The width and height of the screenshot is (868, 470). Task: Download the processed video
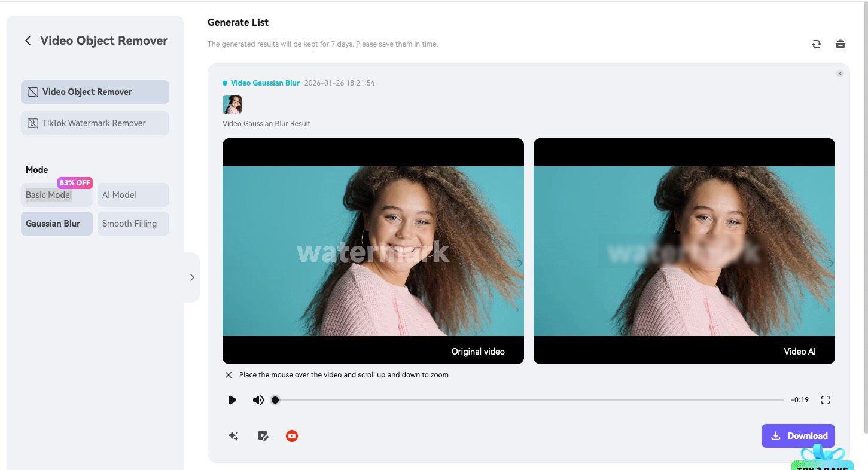click(798, 435)
